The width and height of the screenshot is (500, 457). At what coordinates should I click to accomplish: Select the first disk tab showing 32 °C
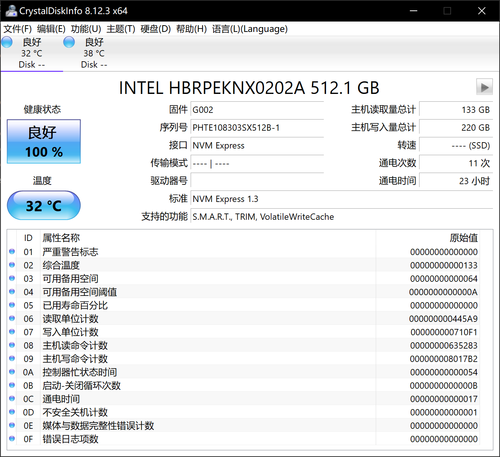point(32,53)
